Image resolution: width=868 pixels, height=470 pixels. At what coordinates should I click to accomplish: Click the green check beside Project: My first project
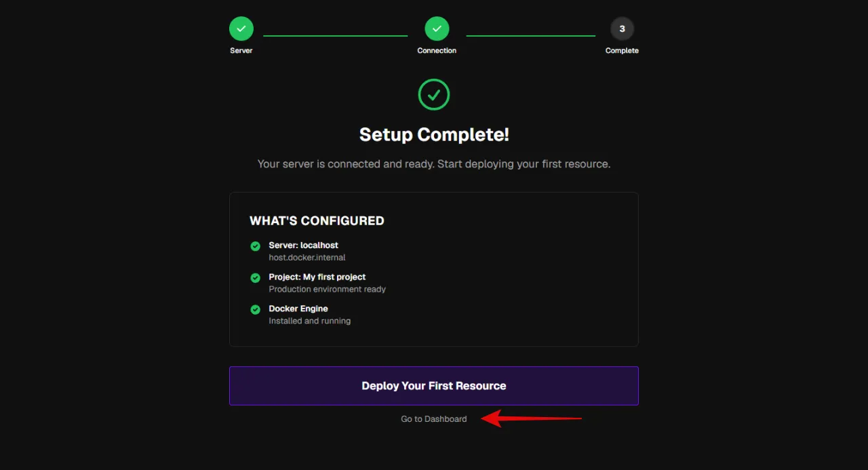pos(255,277)
